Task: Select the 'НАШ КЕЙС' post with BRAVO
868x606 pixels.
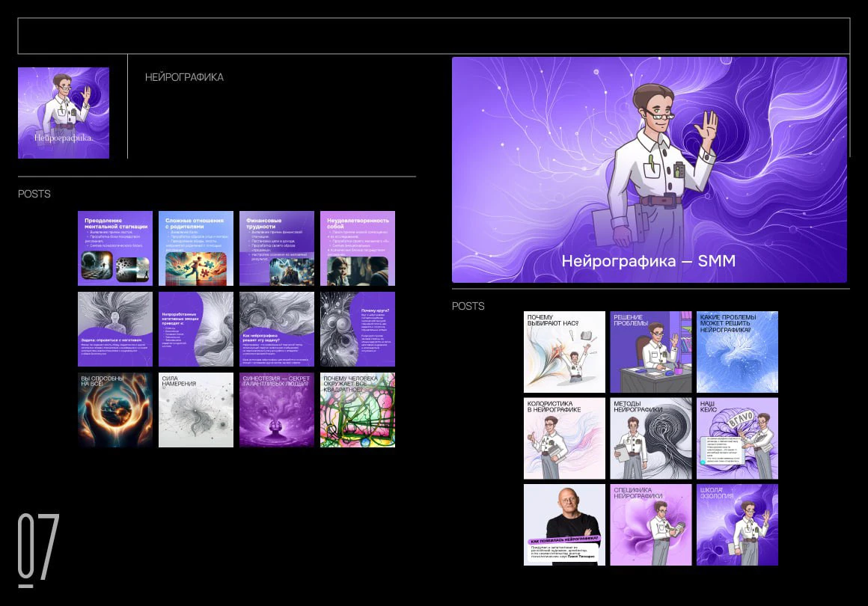Action: [x=737, y=438]
